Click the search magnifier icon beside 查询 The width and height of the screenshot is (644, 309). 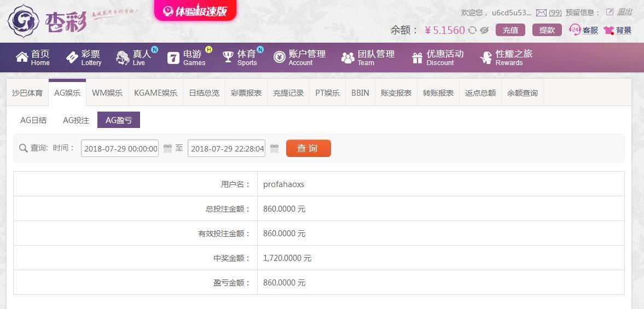[x=24, y=148]
